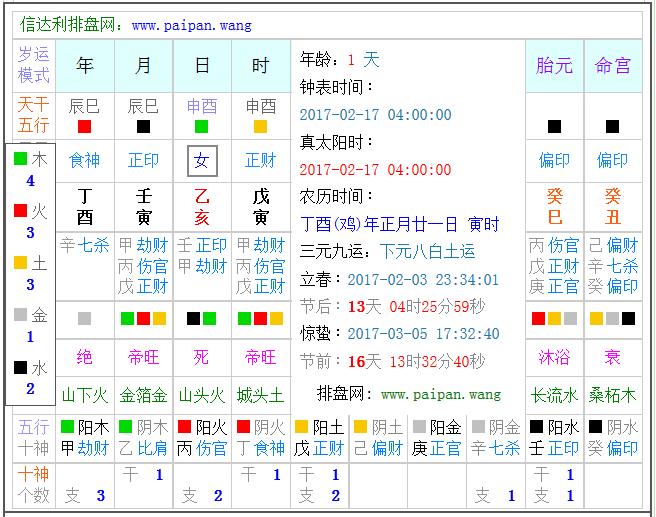Click 己偏财 in the bottom ten-gods row
Viewport: 656px width, 517px height.
click(x=378, y=449)
